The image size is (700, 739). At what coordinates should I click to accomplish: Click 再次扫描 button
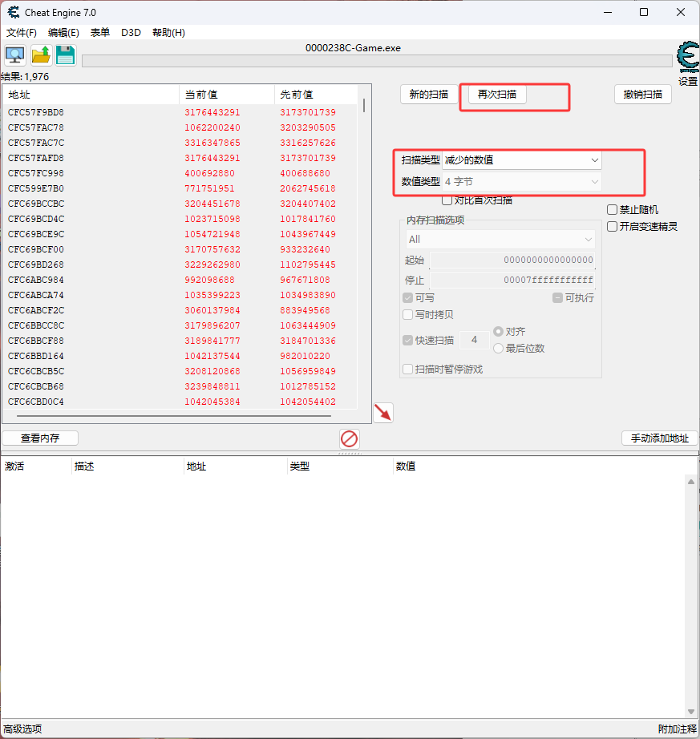[x=497, y=95]
